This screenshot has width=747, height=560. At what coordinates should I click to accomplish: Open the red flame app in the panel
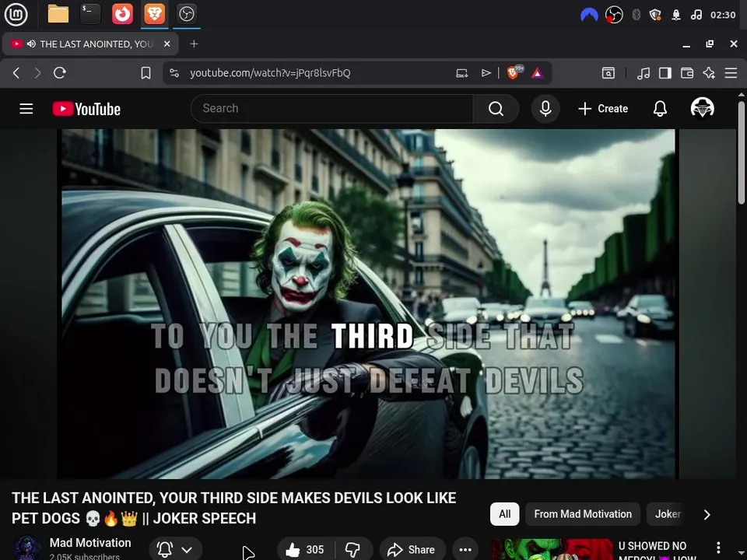click(122, 14)
